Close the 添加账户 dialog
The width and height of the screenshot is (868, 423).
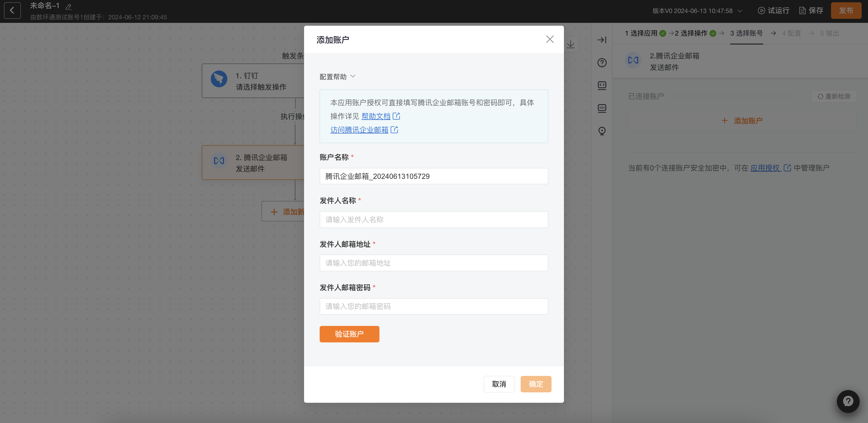pos(550,39)
